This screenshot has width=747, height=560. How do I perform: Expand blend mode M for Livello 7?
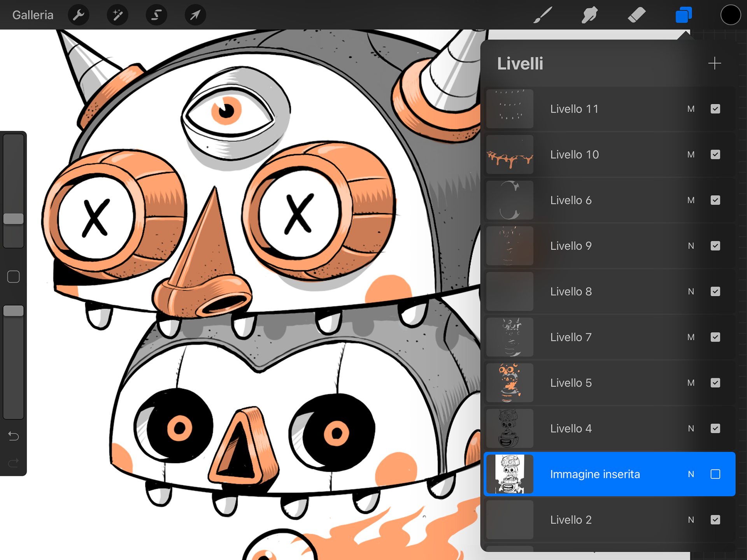(691, 337)
